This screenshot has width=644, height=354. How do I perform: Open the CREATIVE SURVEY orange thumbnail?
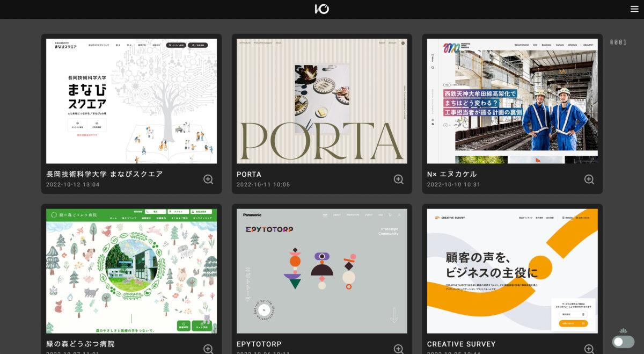(x=512, y=271)
